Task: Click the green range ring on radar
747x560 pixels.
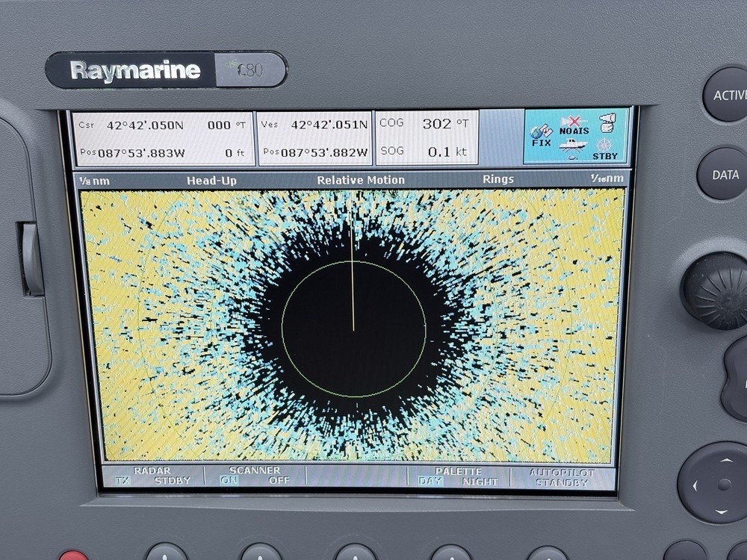Action: [353, 329]
